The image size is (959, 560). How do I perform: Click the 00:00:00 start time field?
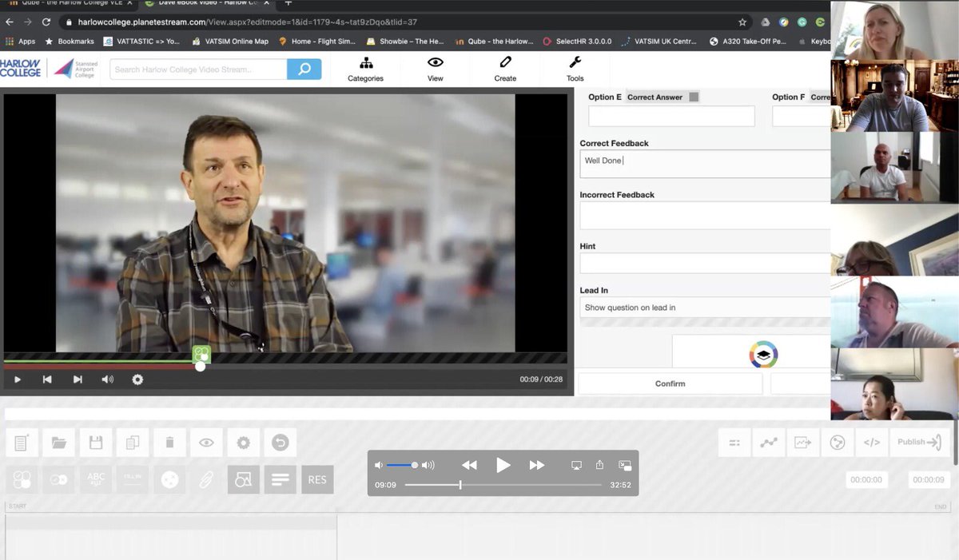pos(866,479)
